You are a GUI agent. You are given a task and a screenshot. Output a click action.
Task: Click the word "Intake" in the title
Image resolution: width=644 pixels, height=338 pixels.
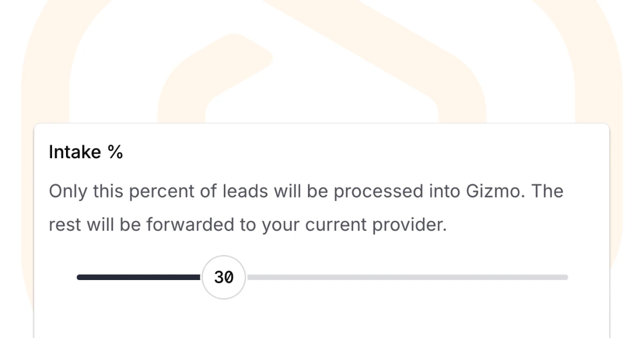(x=75, y=152)
